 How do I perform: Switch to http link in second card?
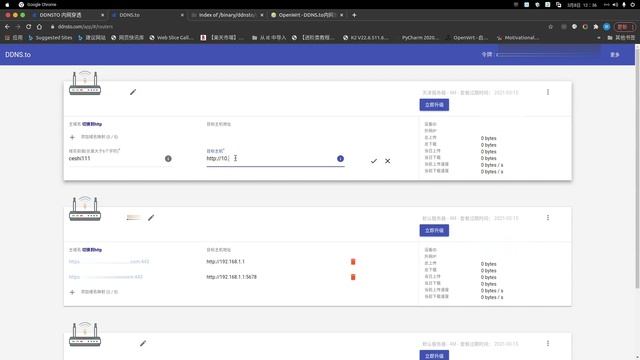(92, 250)
